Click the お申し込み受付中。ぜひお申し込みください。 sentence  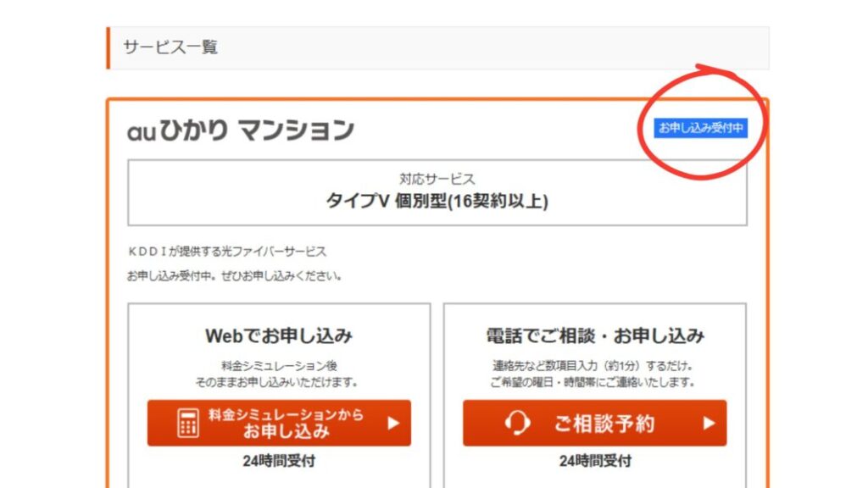click(235, 275)
